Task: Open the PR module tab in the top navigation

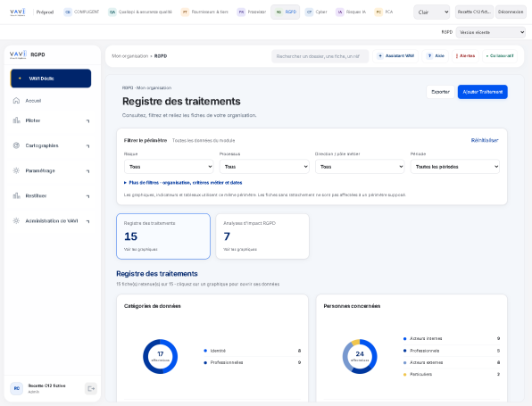Action: (x=252, y=12)
